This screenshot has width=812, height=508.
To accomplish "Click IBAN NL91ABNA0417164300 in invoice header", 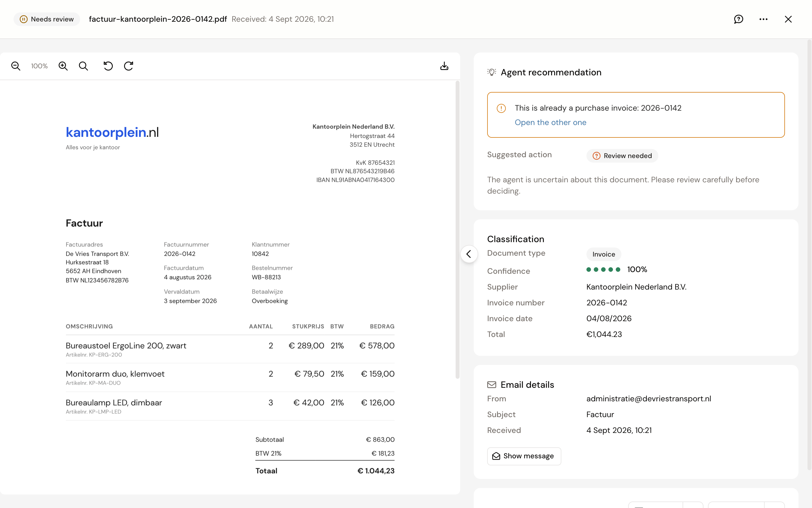I will click(x=355, y=180).
